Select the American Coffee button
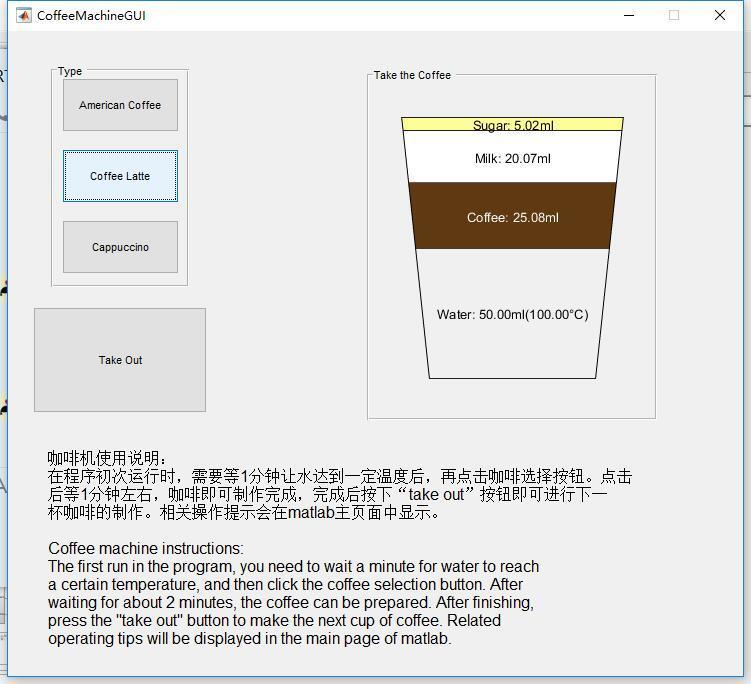 (120, 105)
